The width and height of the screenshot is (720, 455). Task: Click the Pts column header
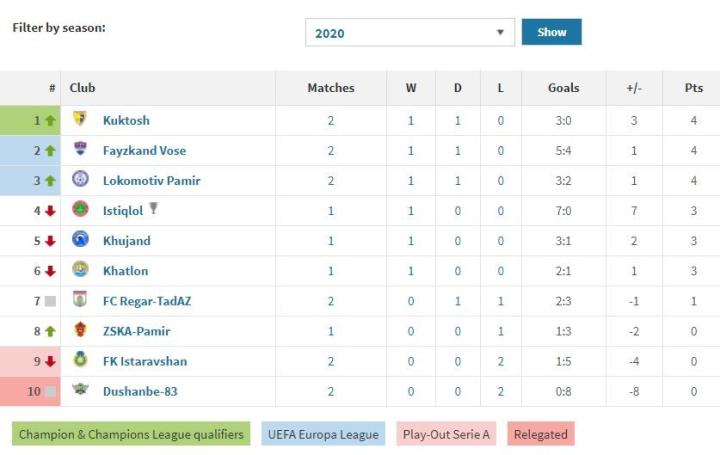pyautogui.click(x=693, y=88)
